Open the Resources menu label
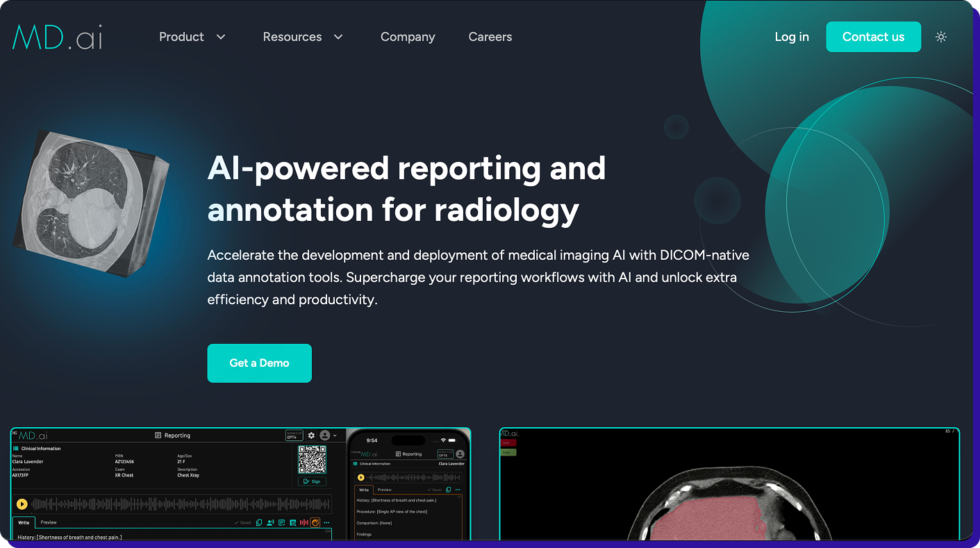980x548 pixels. (x=292, y=37)
